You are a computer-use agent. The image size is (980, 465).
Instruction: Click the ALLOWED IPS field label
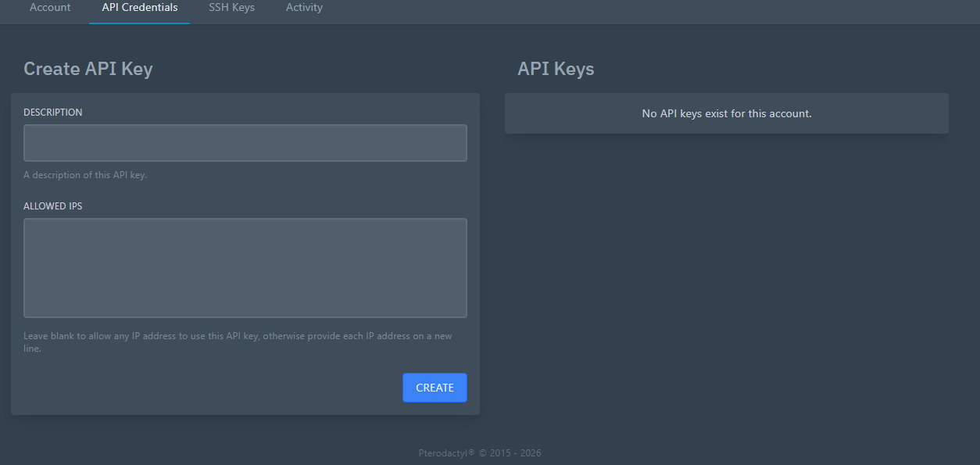[x=52, y=206]
